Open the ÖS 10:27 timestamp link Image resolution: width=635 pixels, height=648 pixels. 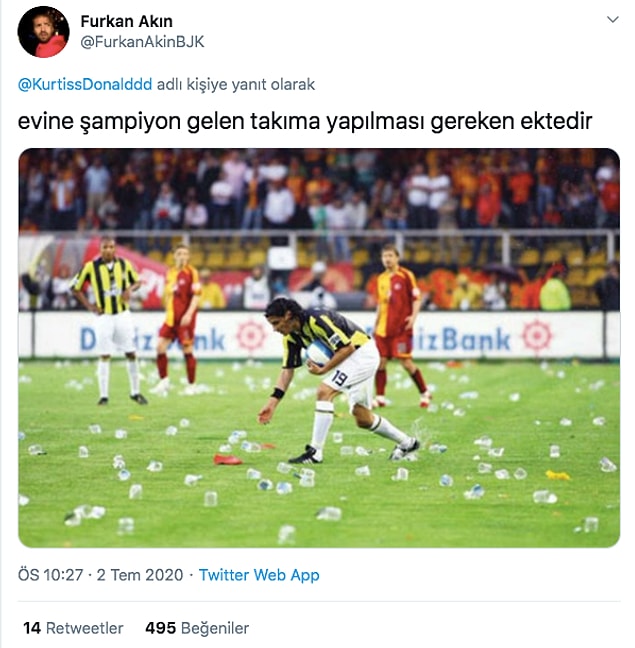[50, 575]
